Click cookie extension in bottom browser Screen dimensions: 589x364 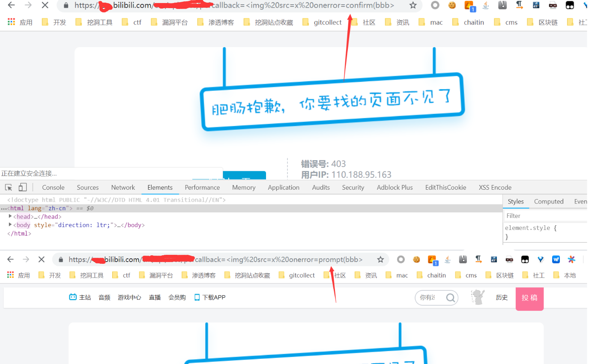416,259
